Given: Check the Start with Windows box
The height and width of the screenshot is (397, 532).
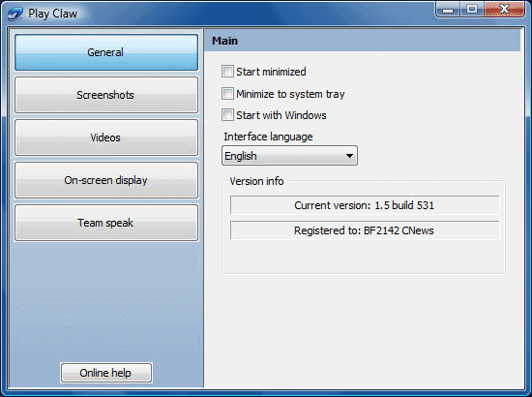Looking at the screenshot, I should coord(227,115).
